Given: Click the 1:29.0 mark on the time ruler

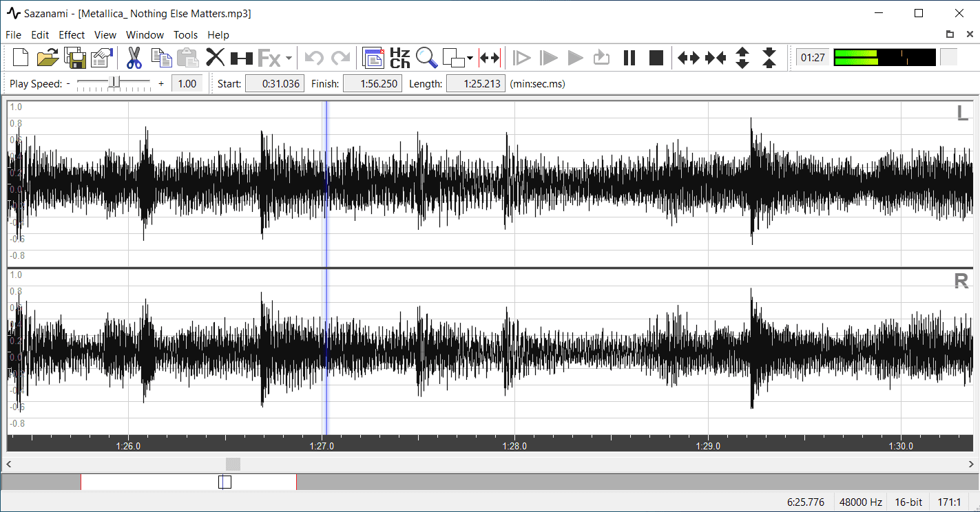Looking at the screenshot, I should tap(708, 446).
